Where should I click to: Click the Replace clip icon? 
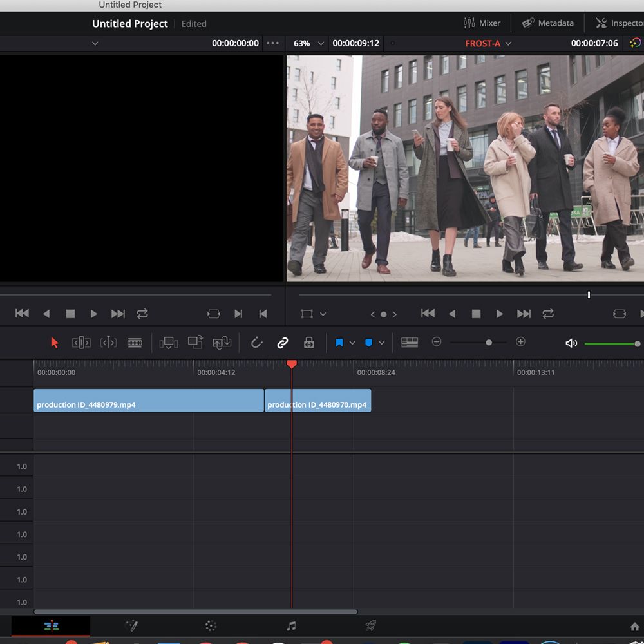point(222,342)
